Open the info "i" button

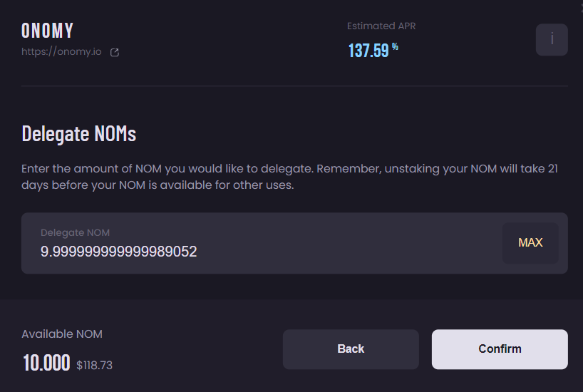[x=552, y=39]
